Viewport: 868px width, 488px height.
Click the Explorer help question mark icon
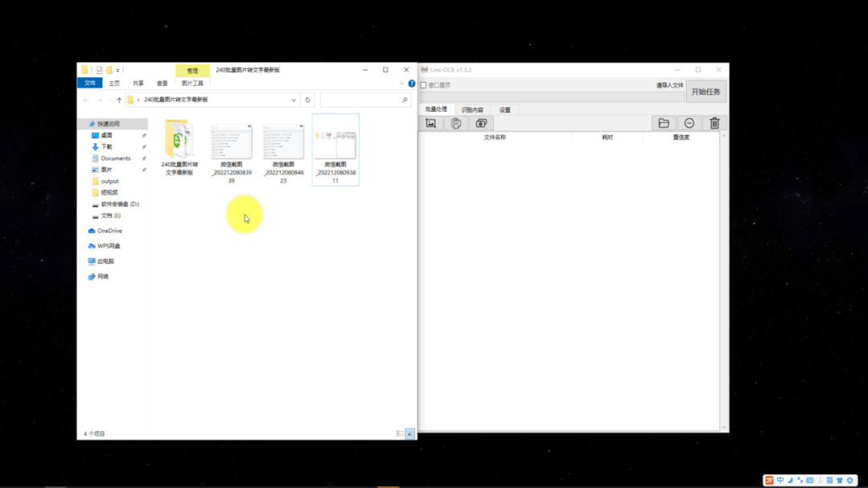[411, 84]
